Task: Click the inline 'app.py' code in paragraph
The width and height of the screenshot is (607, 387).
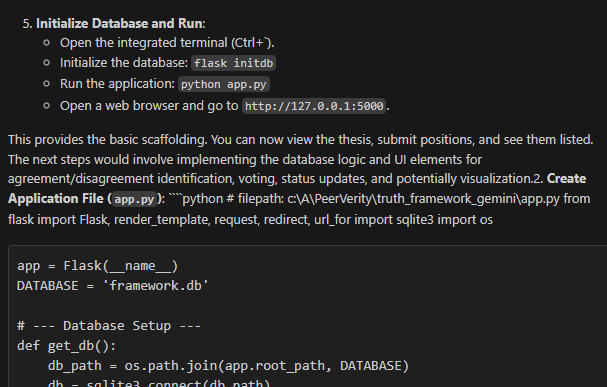Action: coord(134,199)
